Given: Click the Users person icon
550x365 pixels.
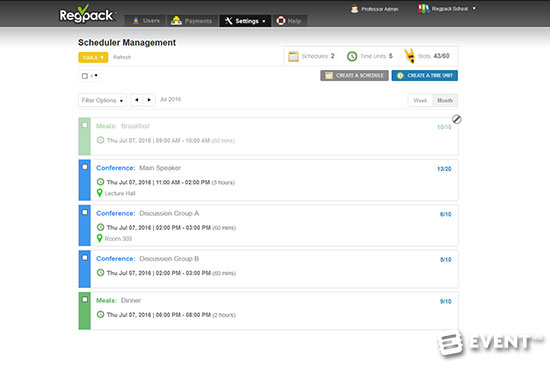Looking at the screenshot, I should [x=136, y=20].
